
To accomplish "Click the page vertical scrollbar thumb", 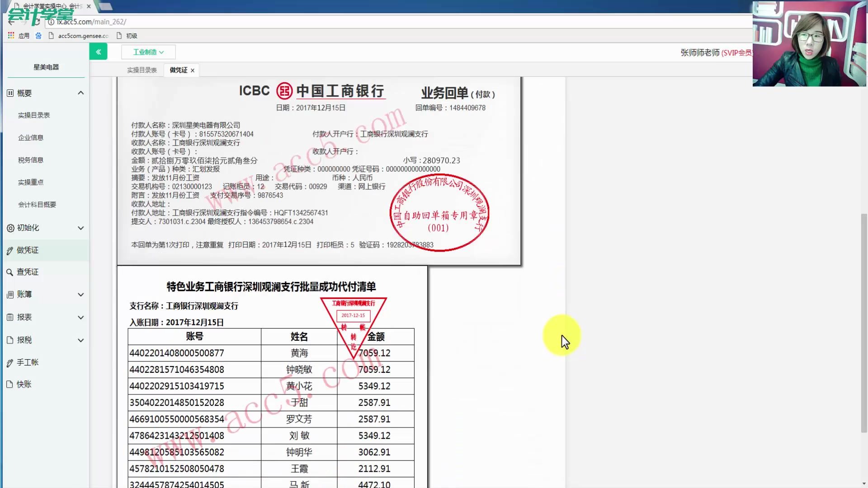I will [864, 323].
